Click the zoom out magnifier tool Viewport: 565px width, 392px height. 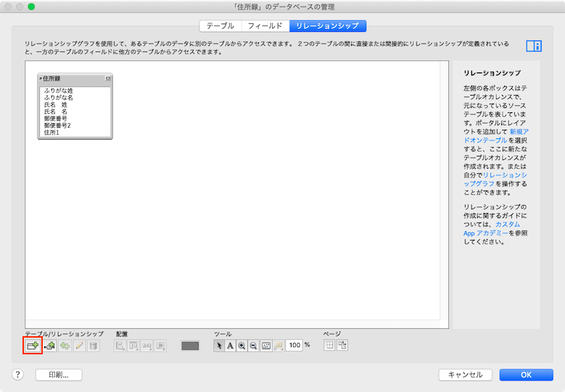point(253,346)
